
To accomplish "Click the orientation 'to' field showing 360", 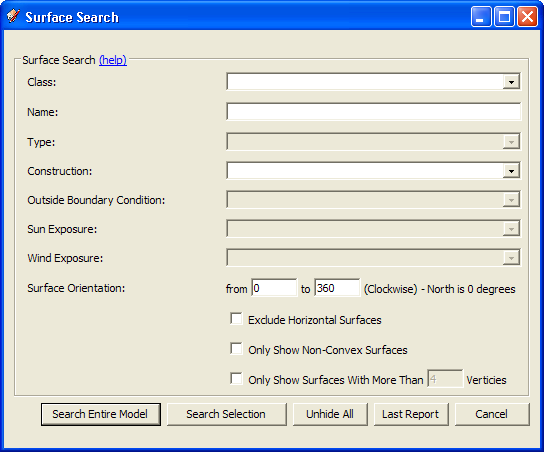I will [x=337, y=288].
